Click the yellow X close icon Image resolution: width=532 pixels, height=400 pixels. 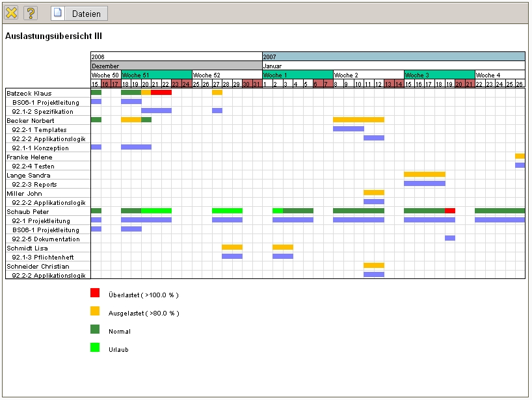12,13
